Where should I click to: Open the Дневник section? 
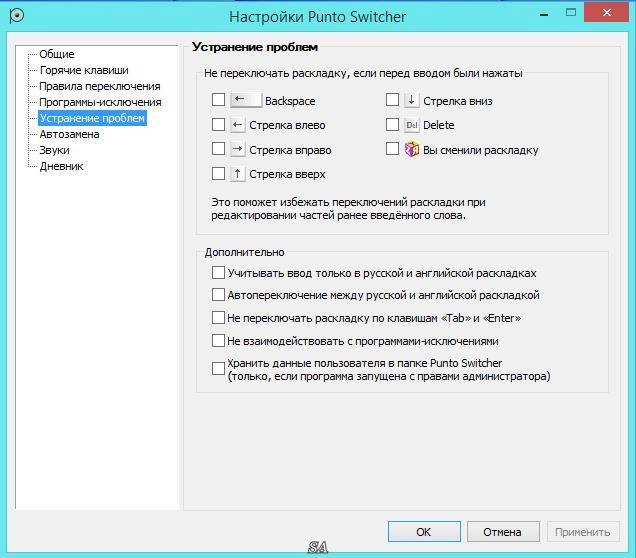[61, 166]
